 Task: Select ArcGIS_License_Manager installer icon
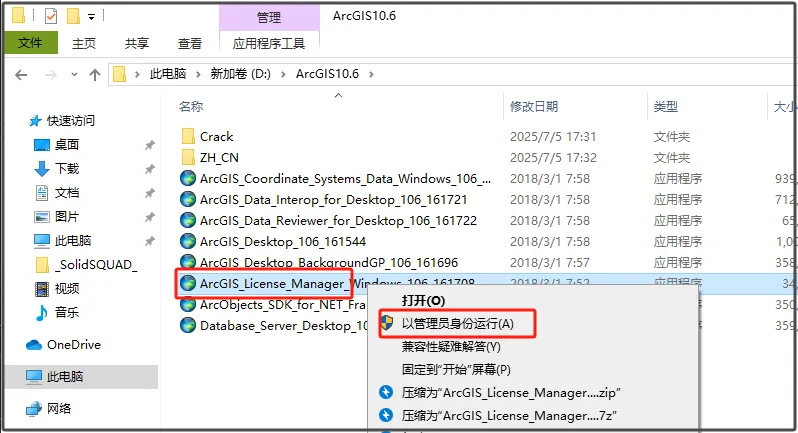pyautogui.click(x=188, y=283)
